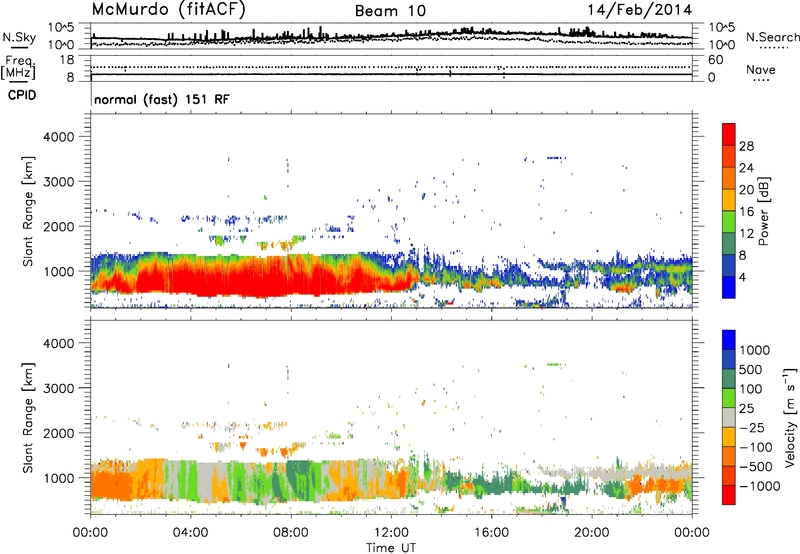The height and width of the screenshot is (554, 800).
Task: Click the Velocity [m s-1] colorbar title
Action: (x=790, y=417)
